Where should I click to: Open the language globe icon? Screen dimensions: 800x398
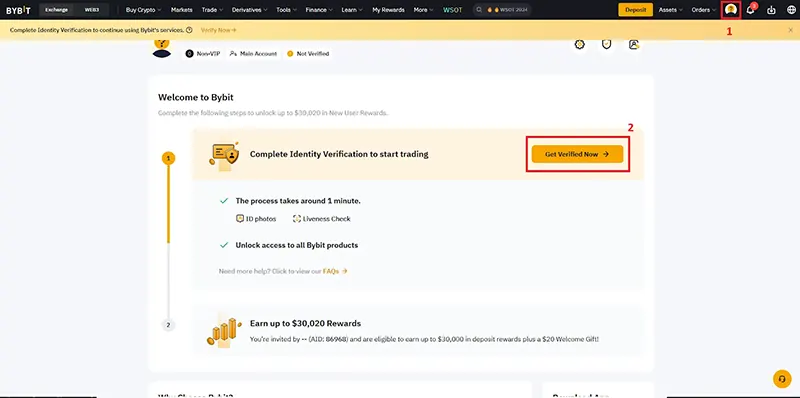point(791,10)
